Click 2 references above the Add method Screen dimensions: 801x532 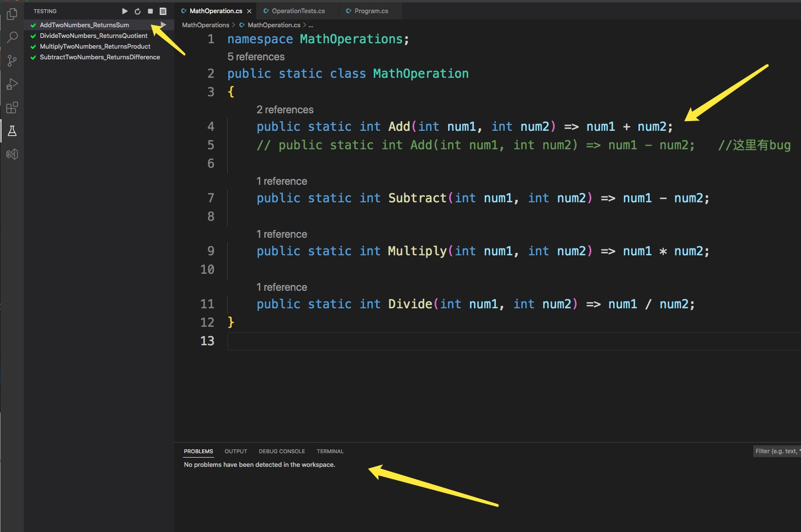pos(285,109)
